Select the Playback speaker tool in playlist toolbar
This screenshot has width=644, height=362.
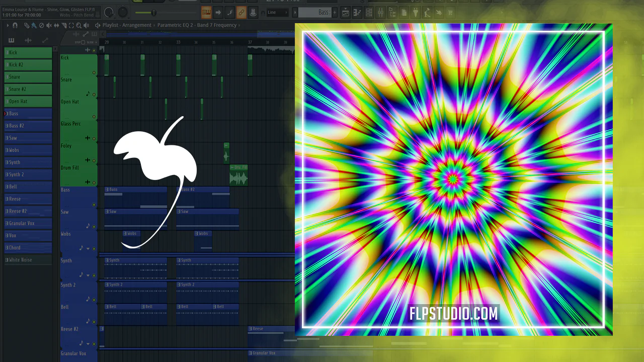tap(87, 25)
